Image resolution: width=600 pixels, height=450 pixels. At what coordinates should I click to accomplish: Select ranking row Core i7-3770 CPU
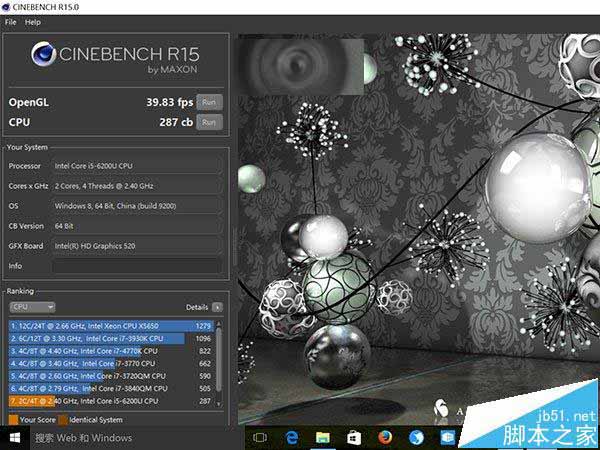pyautogui.click(x=111, y=364)
